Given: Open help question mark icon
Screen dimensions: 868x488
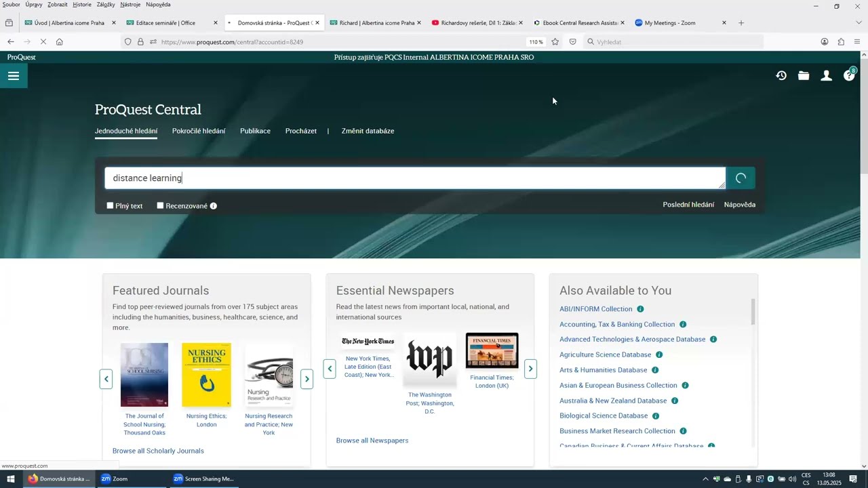Looking at the screenshot, I should (849, 75).
